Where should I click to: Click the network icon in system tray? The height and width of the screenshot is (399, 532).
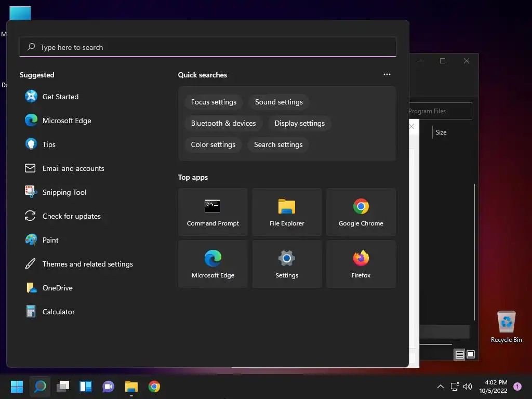tap(455, 387)
